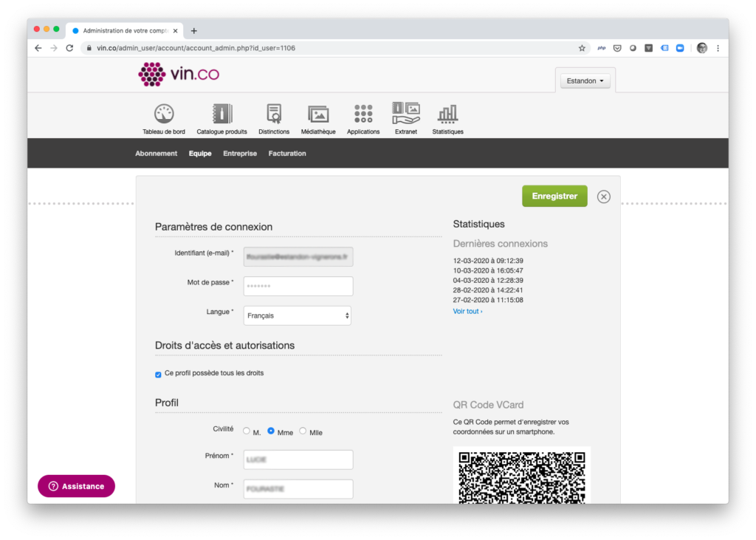Select the Mlle civilité radio button
The height and width of the screenshot is (540, 756).
pyautogui.click(x=303, y=431)
